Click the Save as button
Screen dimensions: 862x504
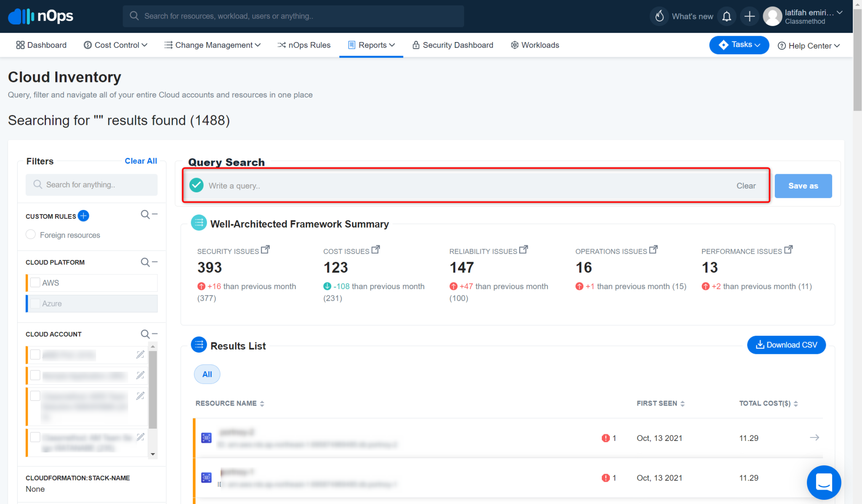[803, 186]
